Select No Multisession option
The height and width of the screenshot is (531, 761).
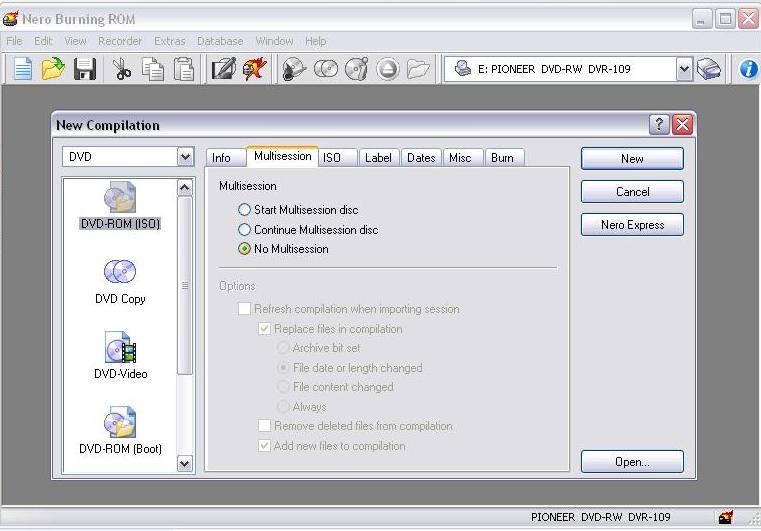(283, 249)
